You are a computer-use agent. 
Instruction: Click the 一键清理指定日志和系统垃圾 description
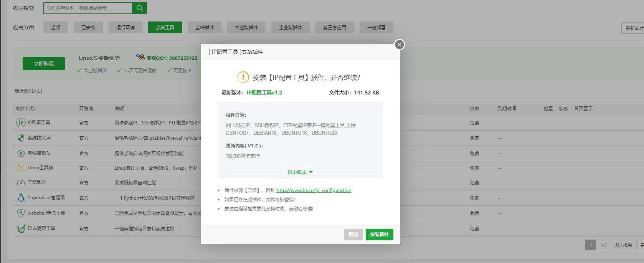tap(144, 229)
